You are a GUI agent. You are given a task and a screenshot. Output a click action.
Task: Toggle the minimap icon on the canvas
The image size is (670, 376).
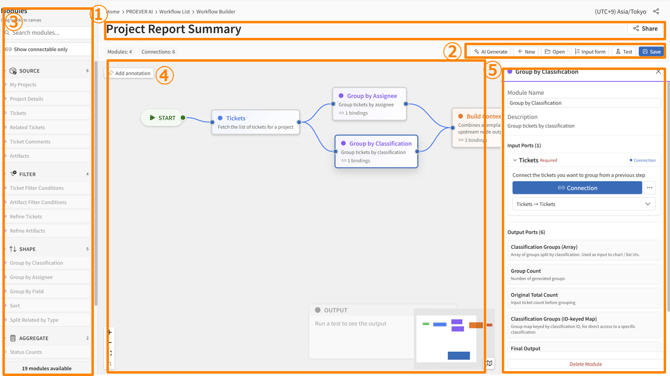[x=489, y=363]
